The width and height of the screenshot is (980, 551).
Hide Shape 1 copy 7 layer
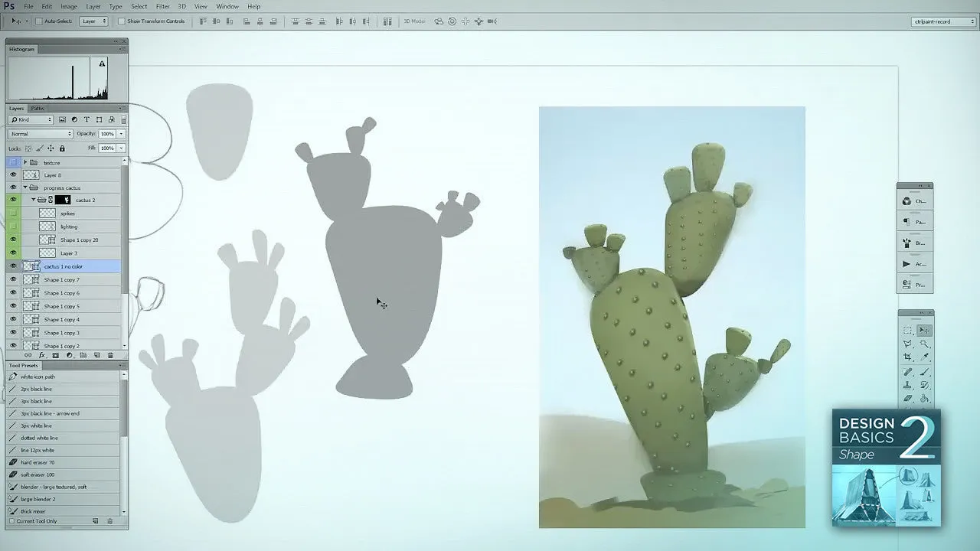[13, 279]
